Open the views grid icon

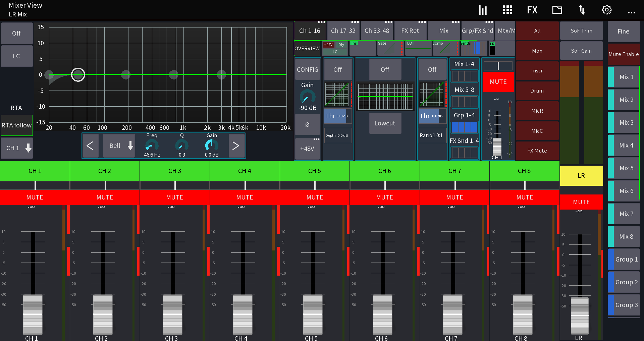tap(507, 10)
